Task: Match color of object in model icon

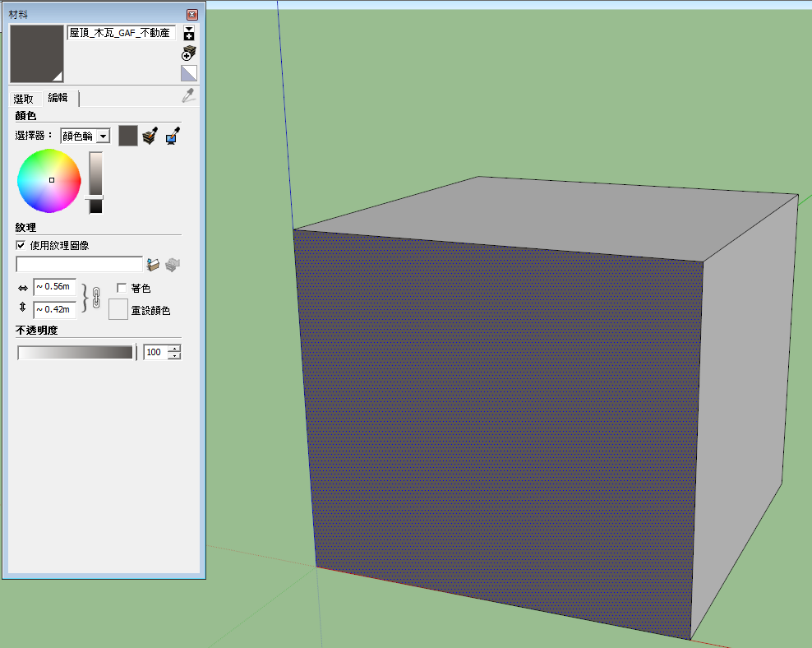Action: [x=150, y=136]
